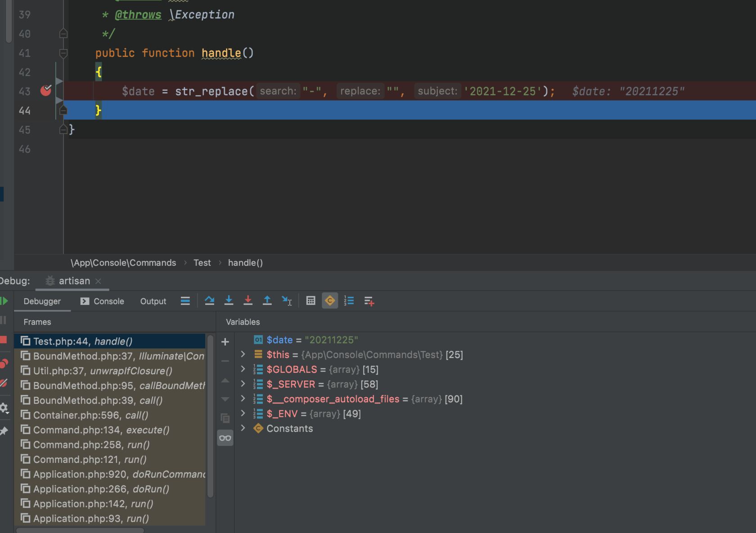The width and height of the screenshot is (756, 533).
Task: Open debugger settings gear icon
Action: 4,408
